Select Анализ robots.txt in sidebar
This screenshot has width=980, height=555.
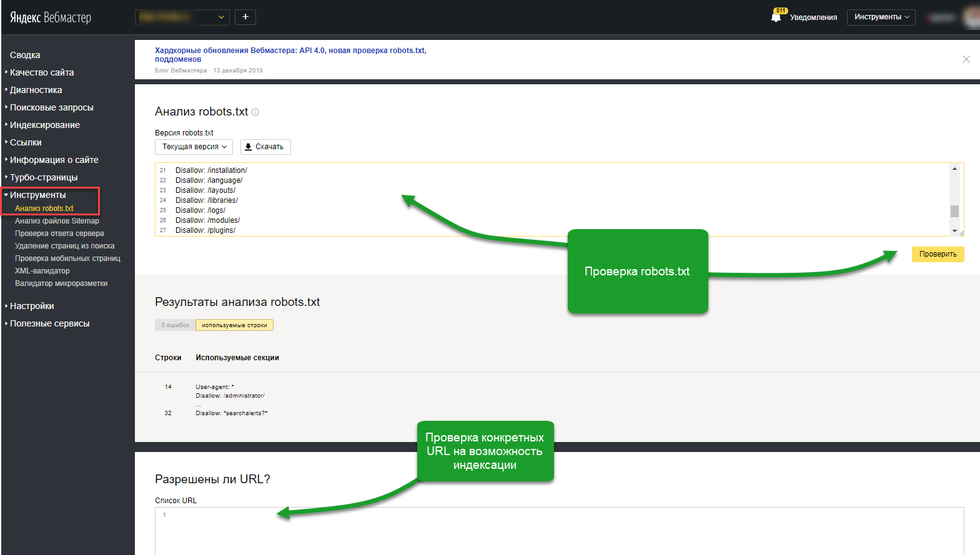pyautogui.click(x=44, y=209)
